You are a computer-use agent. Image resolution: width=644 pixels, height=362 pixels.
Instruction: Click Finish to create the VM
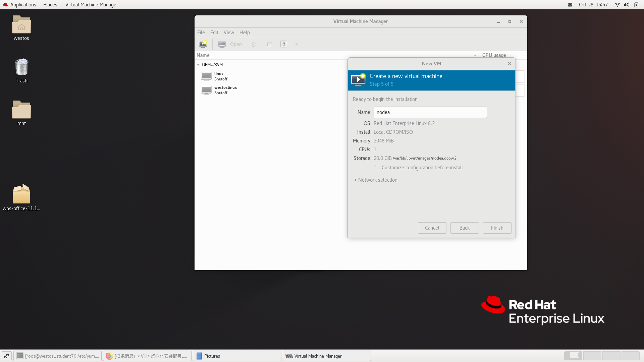pyautogui.click(x=497, y=228)
